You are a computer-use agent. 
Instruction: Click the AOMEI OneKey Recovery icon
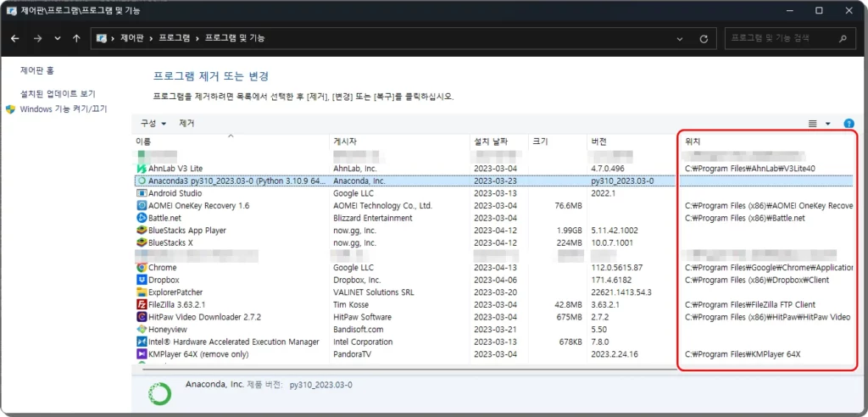(142, 205)
